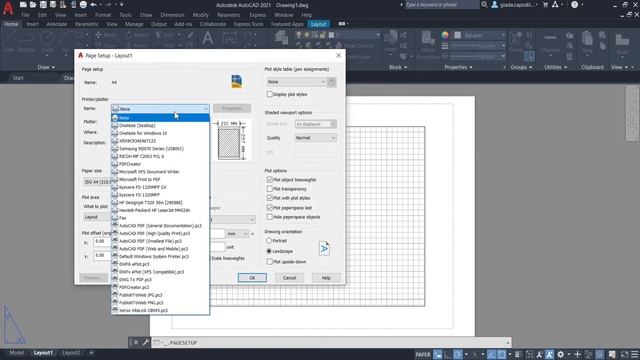
Task: Open the What to plot Layout dropdown
Action: coord(97,217)
